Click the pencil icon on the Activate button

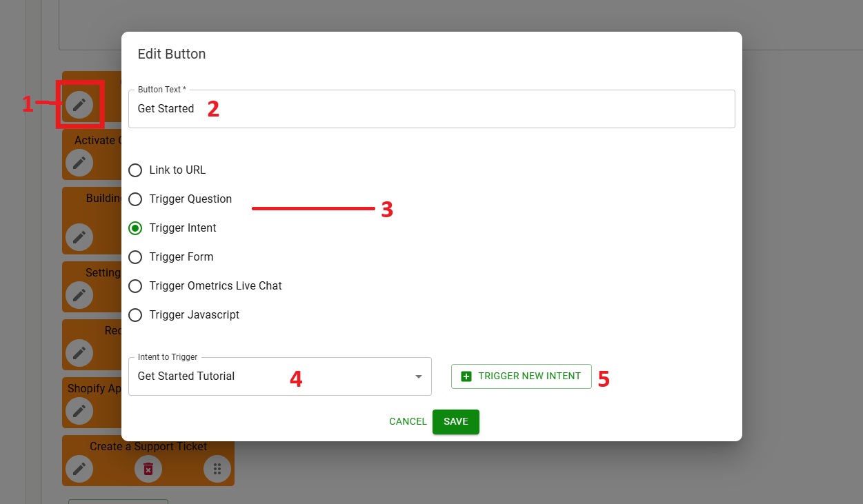pos(79,163)
